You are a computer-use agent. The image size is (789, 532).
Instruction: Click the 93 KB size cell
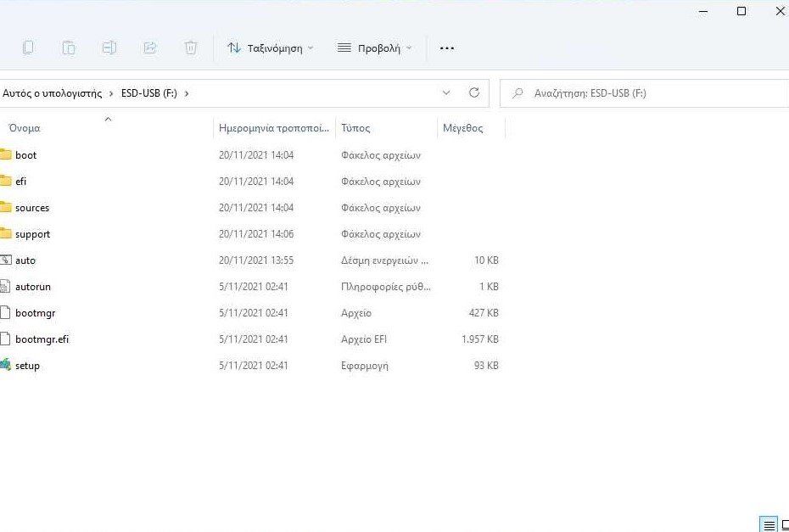486,366
